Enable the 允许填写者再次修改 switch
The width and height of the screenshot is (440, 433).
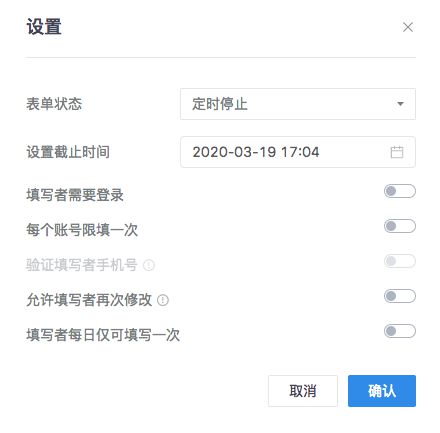pos(400,296)
